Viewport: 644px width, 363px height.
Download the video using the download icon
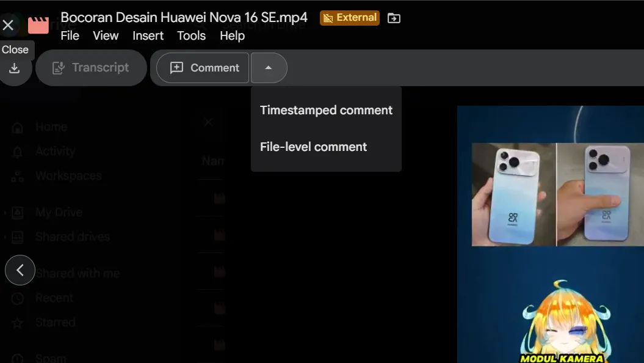point(15,68)
